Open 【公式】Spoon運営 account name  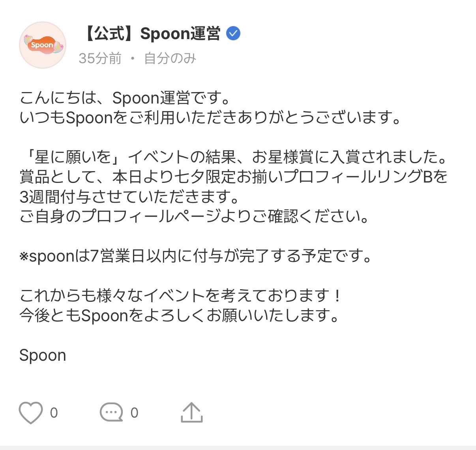point(152,34)
